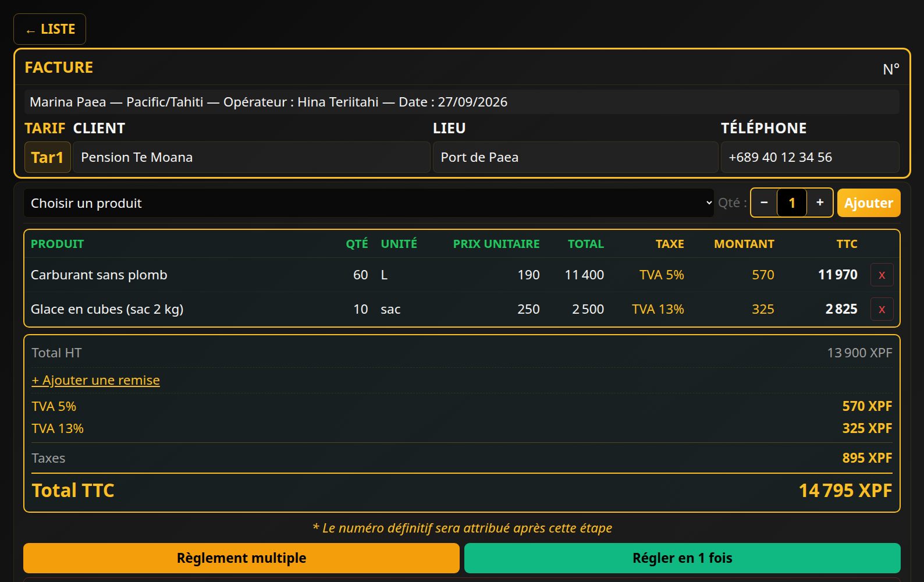Choose Régler en 1 fois
The height and width of the screenshot is (582, 924).
coord(683,558)
